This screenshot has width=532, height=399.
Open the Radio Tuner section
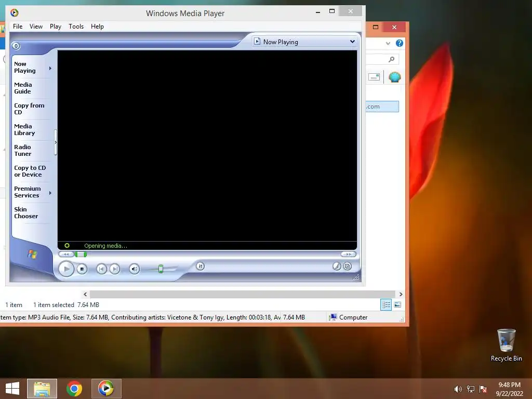tap(23, 150)
